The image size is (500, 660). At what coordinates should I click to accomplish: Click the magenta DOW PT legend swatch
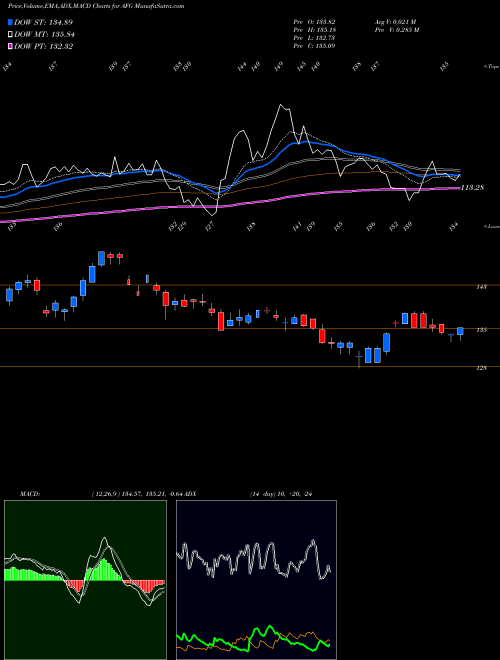(10, 46)
